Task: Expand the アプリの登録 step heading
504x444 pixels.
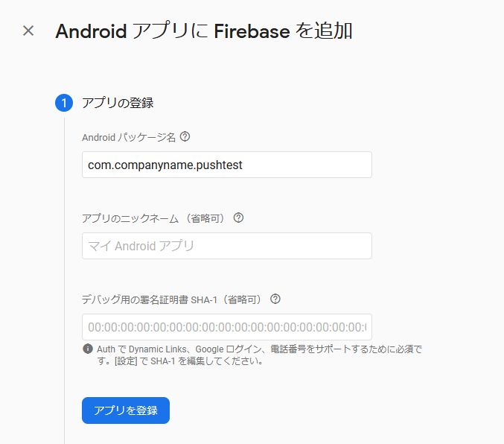Action: coord(118,103)
